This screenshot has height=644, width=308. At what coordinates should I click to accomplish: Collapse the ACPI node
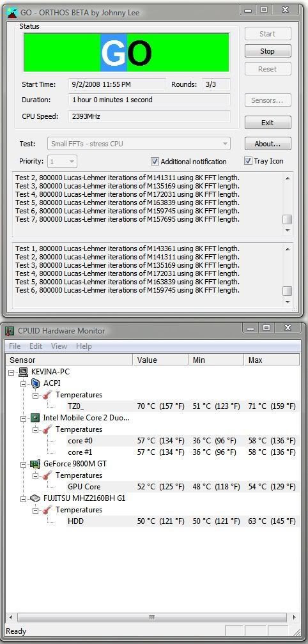pos(24,383)
